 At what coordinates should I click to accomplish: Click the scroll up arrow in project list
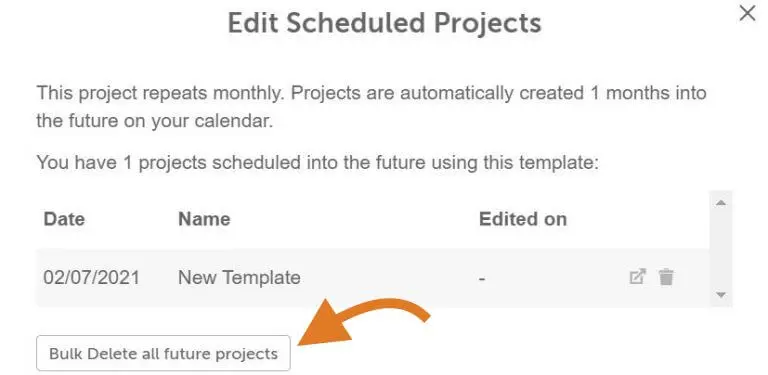click(720, 203)
